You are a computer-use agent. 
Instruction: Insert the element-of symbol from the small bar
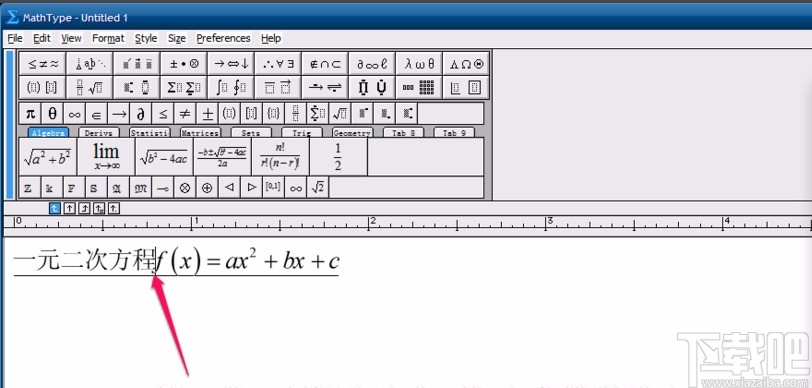96,113
